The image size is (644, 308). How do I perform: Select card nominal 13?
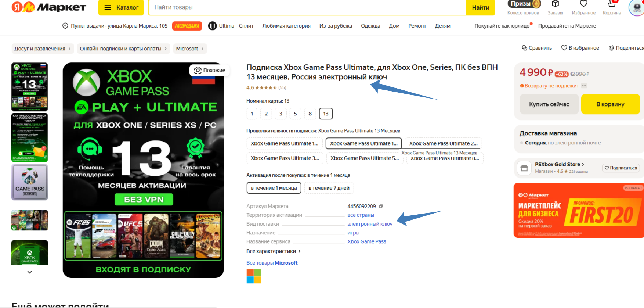(326, 114)
